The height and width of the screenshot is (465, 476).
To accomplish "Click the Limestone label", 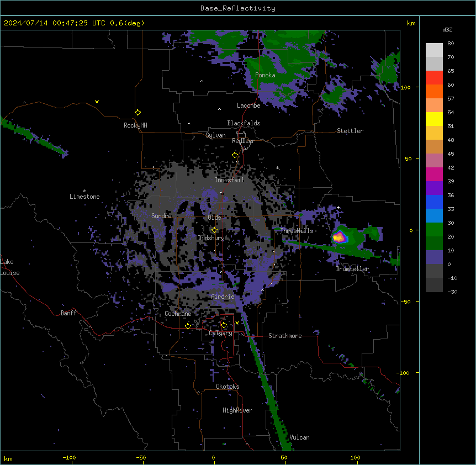I will [x=84, y=197].
